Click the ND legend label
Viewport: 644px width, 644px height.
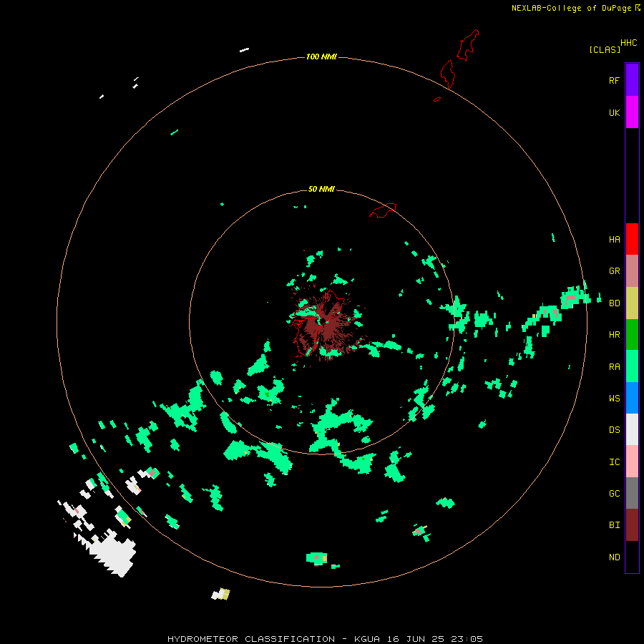click(x=614, y=557)
